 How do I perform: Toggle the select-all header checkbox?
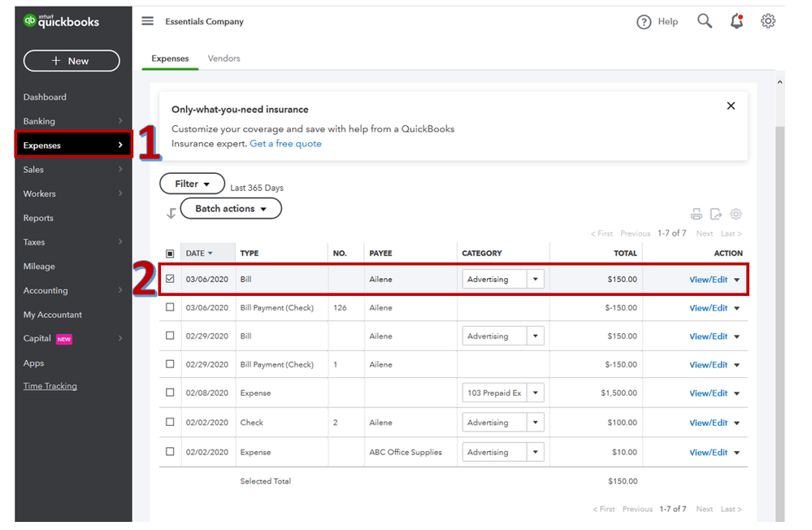[170, 254]
